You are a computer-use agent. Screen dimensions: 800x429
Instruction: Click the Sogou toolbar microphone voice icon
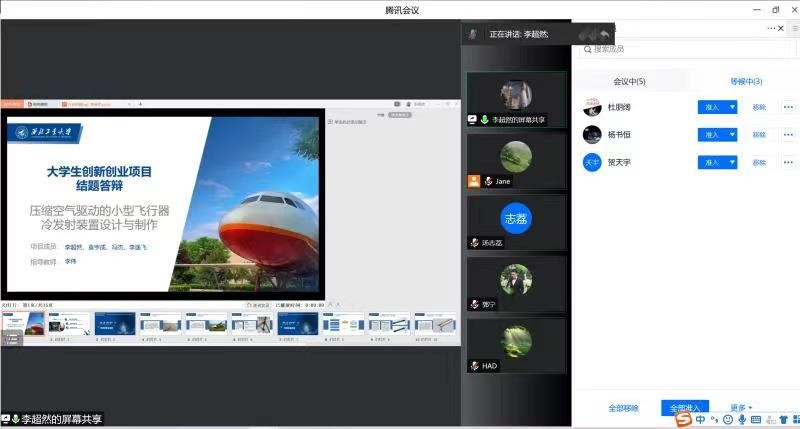[x=742, y=419]
